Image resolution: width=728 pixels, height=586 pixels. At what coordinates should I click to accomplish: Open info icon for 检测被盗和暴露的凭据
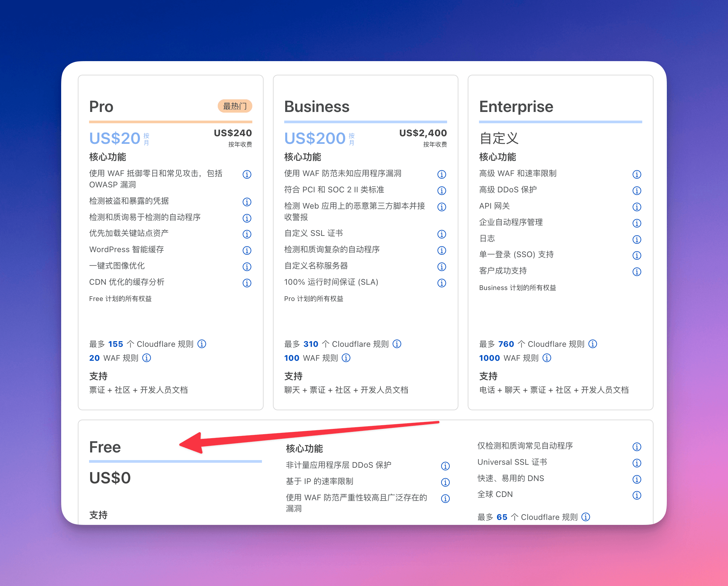247,202
